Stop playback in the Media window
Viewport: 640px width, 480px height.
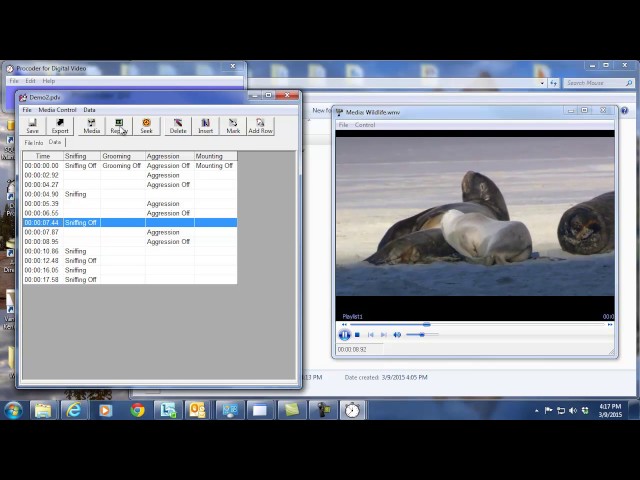(357, 335)
